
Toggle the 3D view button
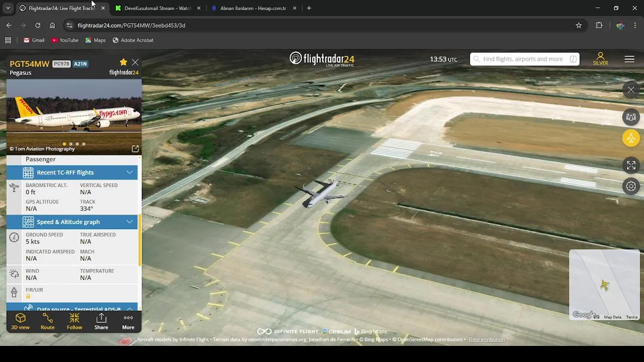pos(21,321)
